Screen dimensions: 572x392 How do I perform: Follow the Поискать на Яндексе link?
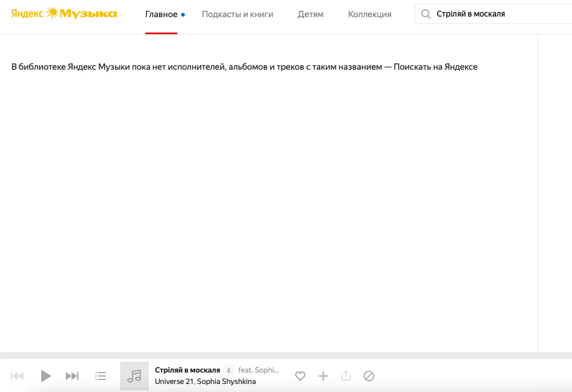pos(435,67)
